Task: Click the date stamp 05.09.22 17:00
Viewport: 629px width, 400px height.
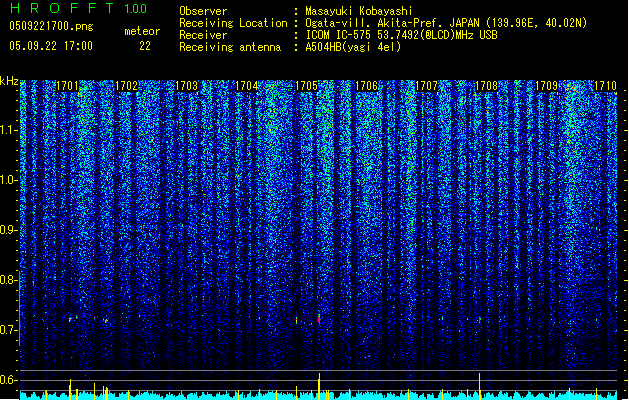Action: (x=51, y=46)
